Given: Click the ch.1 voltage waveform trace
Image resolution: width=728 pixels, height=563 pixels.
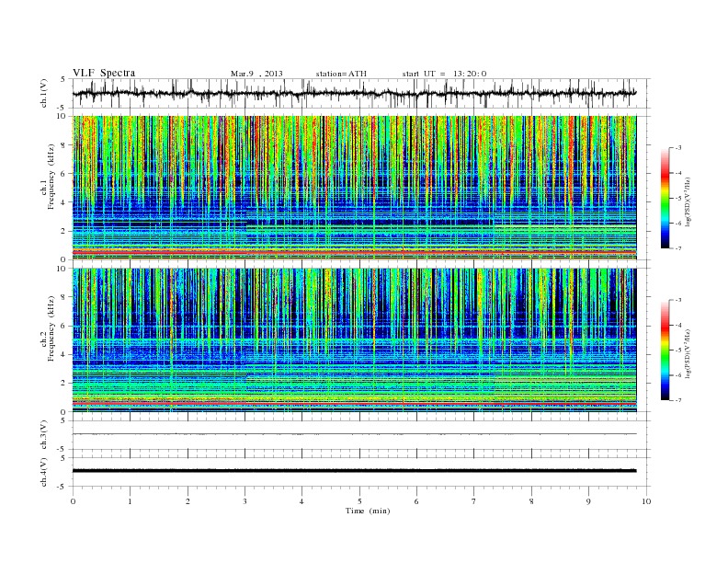Looking at the screenshot, I should pos(354,93).
